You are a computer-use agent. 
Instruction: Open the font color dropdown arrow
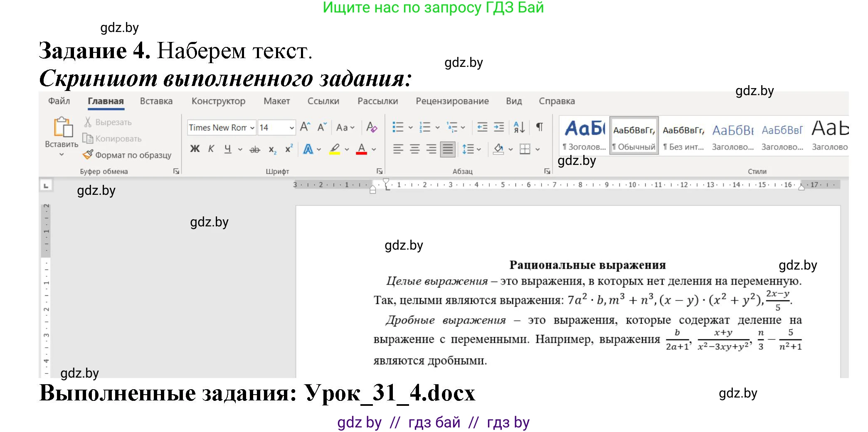(x=375, y=150)
